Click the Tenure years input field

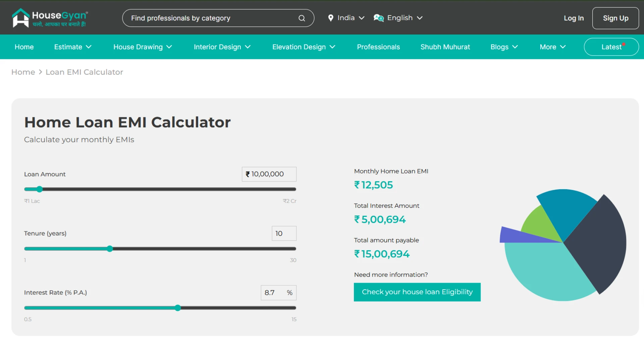[x=284, y=233]
